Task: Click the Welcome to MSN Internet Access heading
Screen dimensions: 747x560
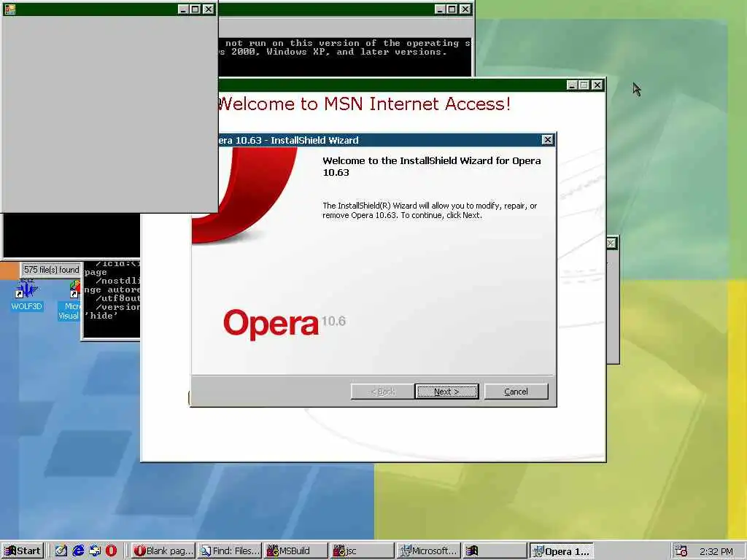Action: click(365, 104)
